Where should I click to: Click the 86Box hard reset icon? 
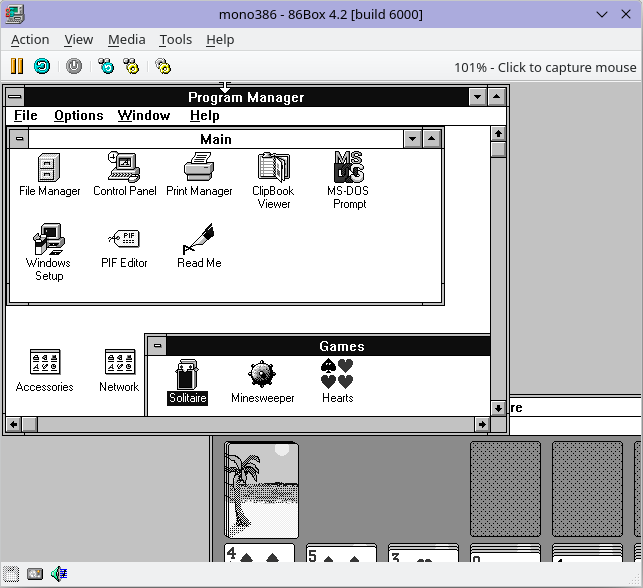tap(42, 66)
